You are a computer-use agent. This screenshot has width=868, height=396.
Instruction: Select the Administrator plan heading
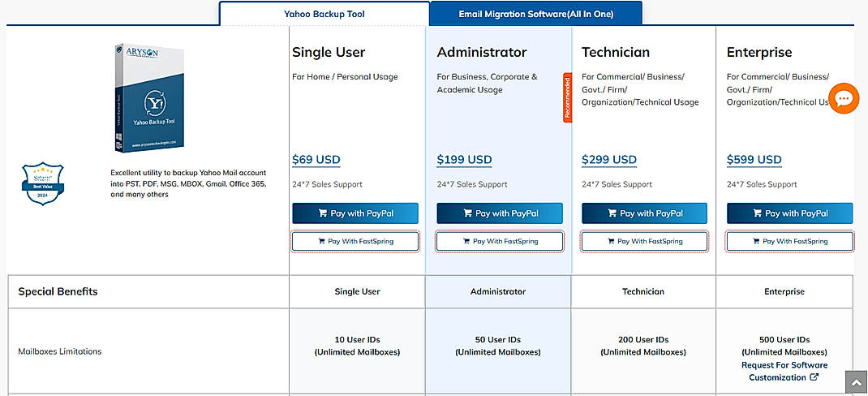click(x=482, y=52)
